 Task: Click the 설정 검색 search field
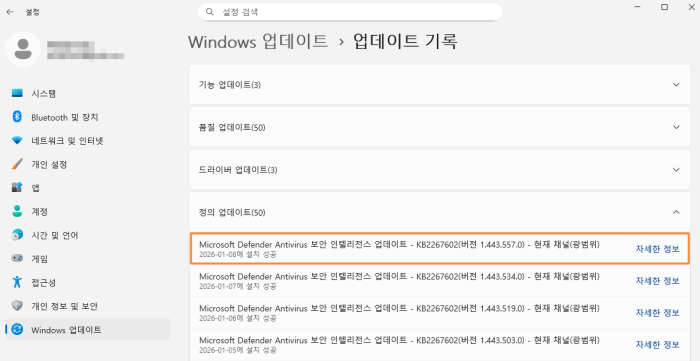tap(350, 12)
